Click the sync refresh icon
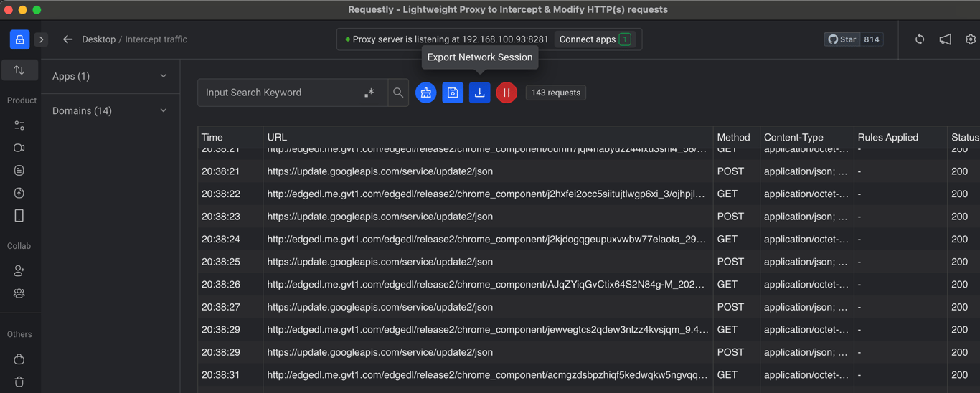 [x=920, y=39]
